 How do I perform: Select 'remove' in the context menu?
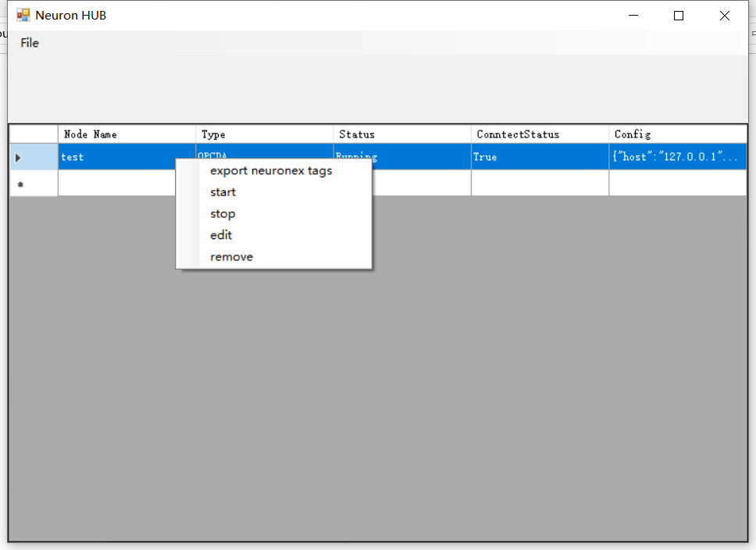tap(231, 256)
